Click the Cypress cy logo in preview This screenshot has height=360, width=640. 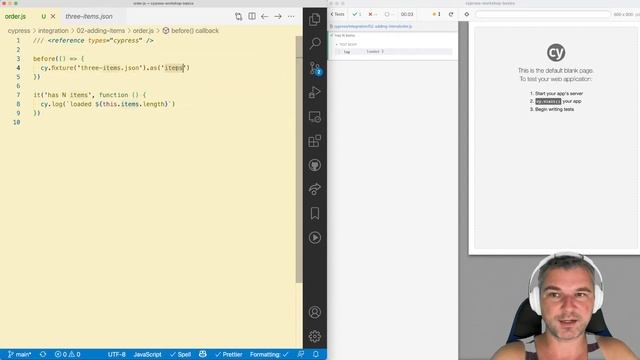[x=556, y=53]
